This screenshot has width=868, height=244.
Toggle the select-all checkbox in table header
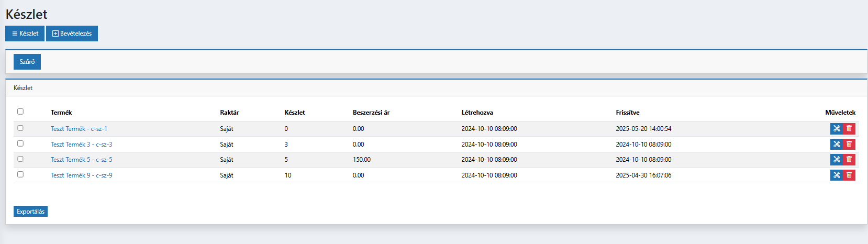[20, 112]
